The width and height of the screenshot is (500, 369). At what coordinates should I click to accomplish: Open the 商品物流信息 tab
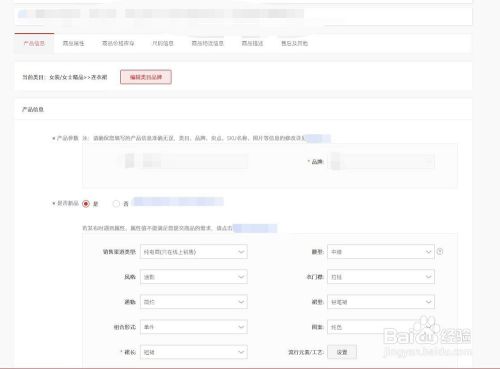coord(207,43)
